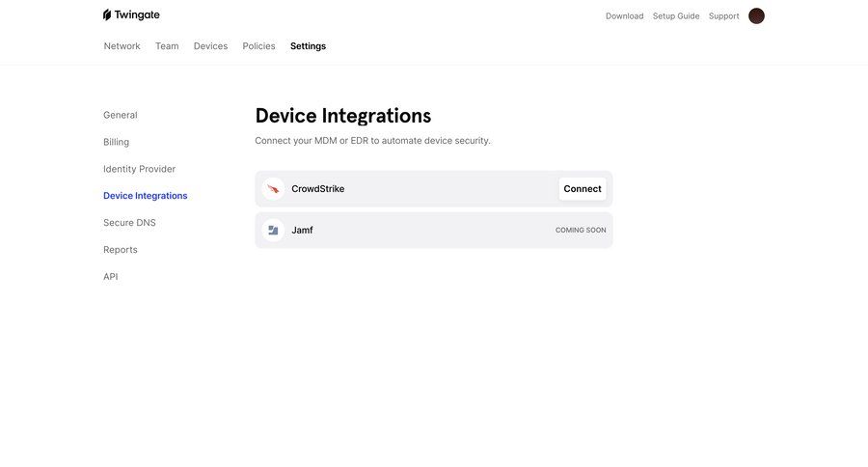This screenshot has height=467, width=868.
Task: Click the Twingate logo
Action: click(x=131, y=15)
